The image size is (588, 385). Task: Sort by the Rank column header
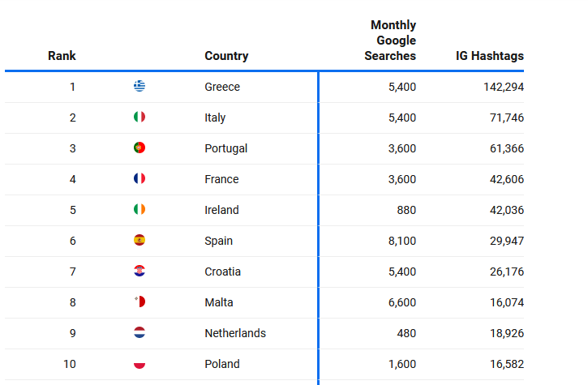62,56
